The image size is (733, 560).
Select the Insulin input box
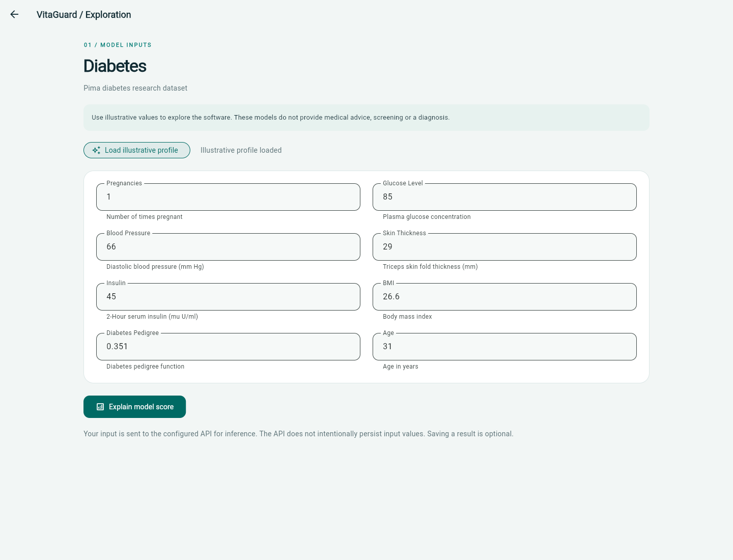pos(228,297)
